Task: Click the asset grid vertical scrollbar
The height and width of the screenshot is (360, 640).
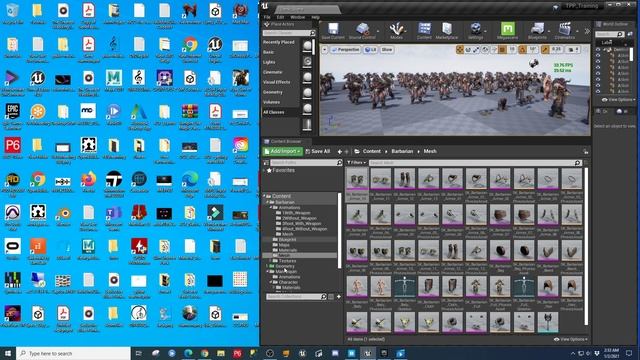Action: tap(586, 246)
